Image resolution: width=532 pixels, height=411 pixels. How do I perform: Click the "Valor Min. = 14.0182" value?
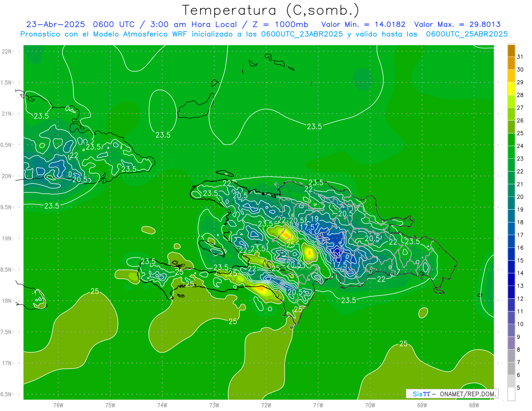coord(363,24)
